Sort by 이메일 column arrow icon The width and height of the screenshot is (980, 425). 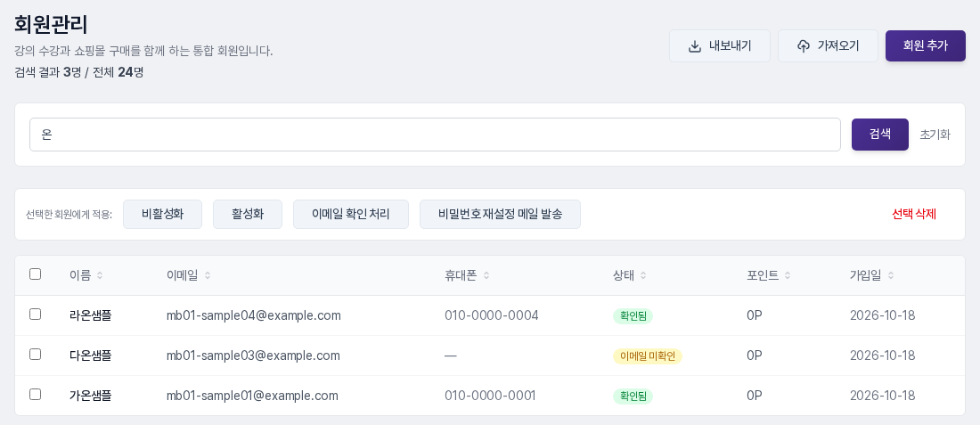(208, 275)
